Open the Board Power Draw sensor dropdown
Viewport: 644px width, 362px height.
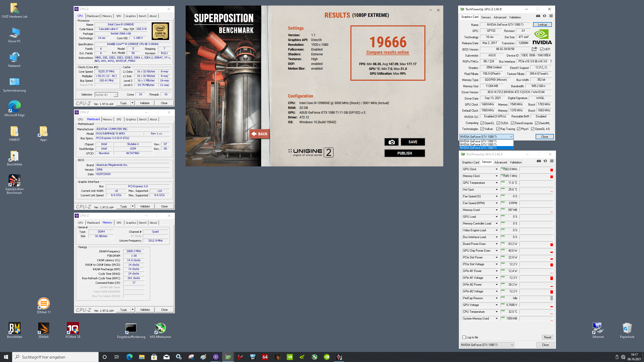[496, 244]
